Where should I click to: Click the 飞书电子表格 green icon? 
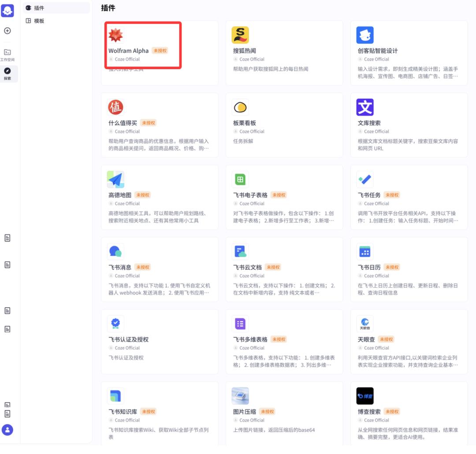[240, 179]
